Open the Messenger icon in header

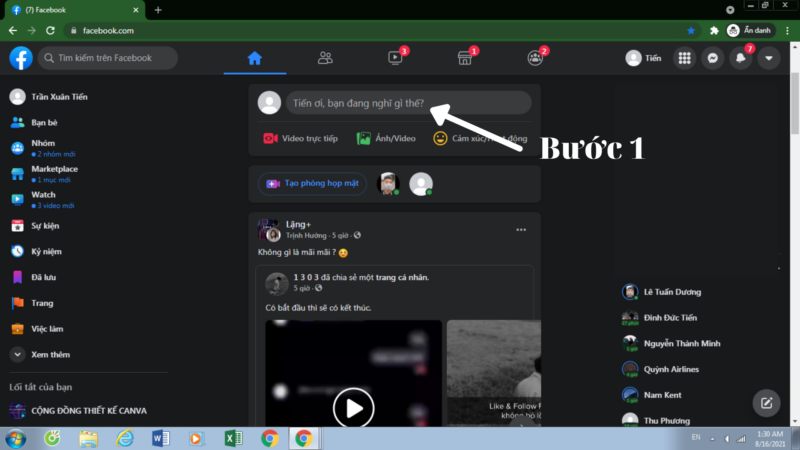[712, 58]
